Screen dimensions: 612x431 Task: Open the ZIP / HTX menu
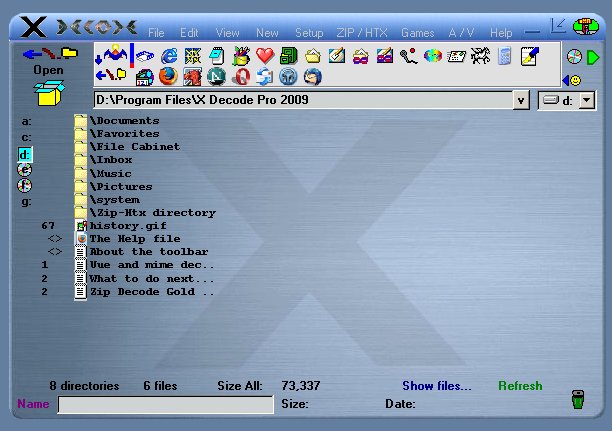pos(360,33)
